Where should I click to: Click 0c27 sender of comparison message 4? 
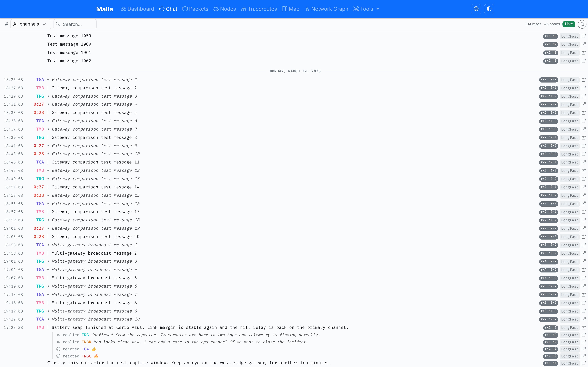coord(39,104)
